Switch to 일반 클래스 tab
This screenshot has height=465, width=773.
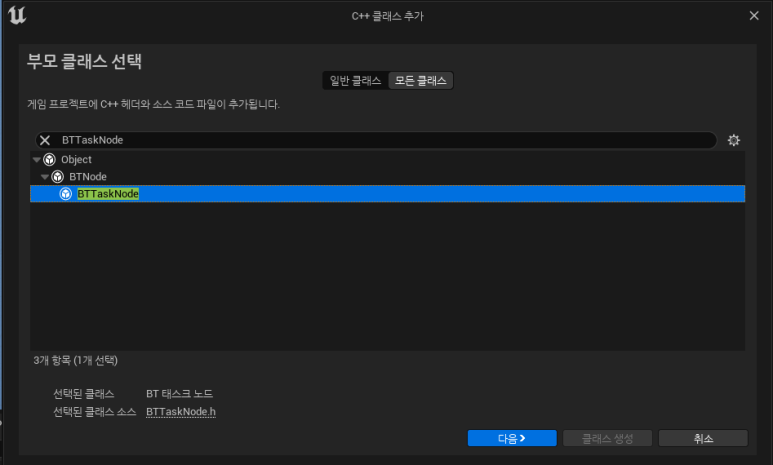point(355,80)
